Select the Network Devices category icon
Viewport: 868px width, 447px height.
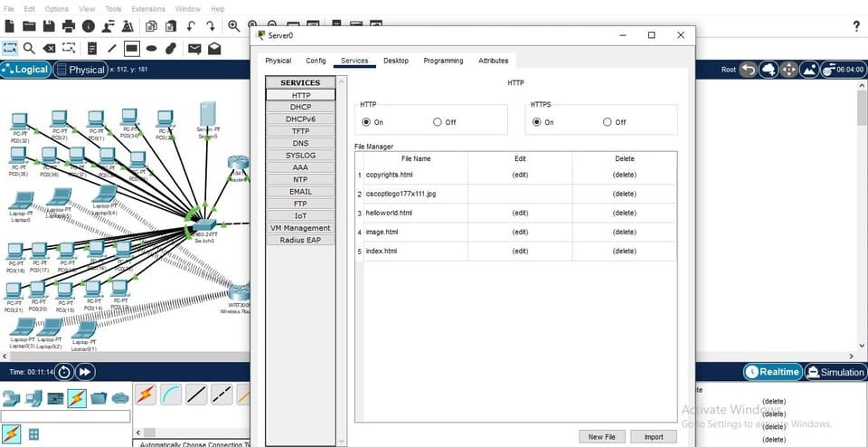(11, 398)
